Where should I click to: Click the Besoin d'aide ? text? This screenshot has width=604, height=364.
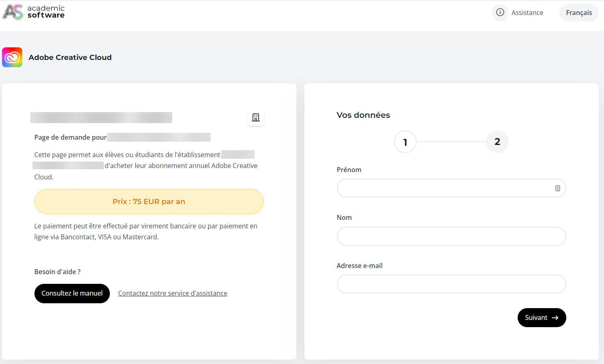pos(58,272)
